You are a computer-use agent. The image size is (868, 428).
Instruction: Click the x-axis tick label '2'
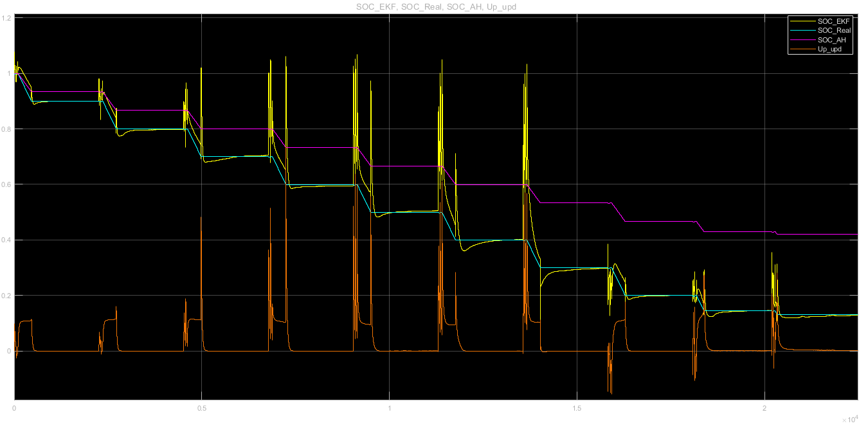(x=764, y=409)
